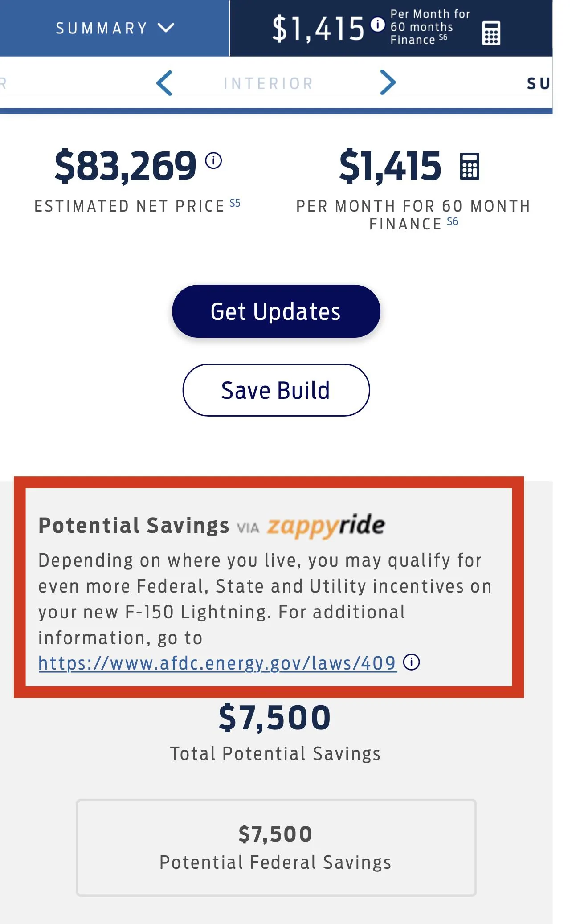Click the calculator icon in the top header

pyautogui.click(x=491, y=33)
